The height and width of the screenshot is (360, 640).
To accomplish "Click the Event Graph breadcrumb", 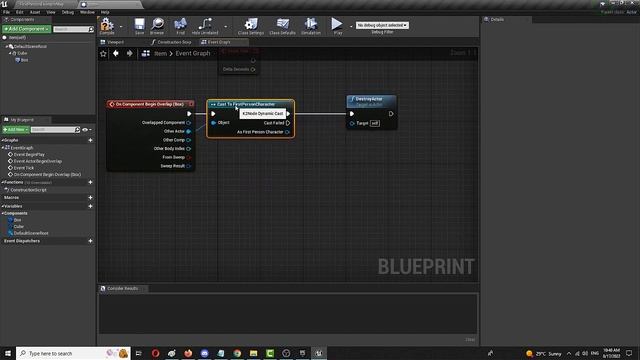I will click(x=193, y=53).
